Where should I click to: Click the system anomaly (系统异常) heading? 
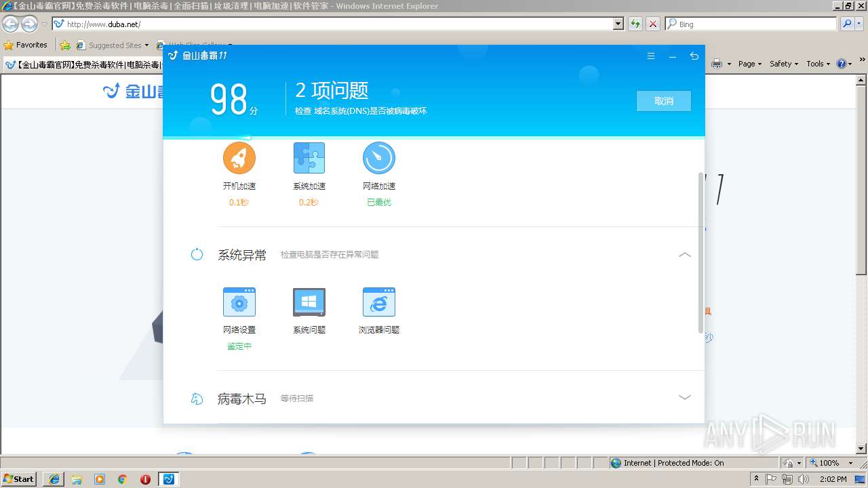coord(242,255)
